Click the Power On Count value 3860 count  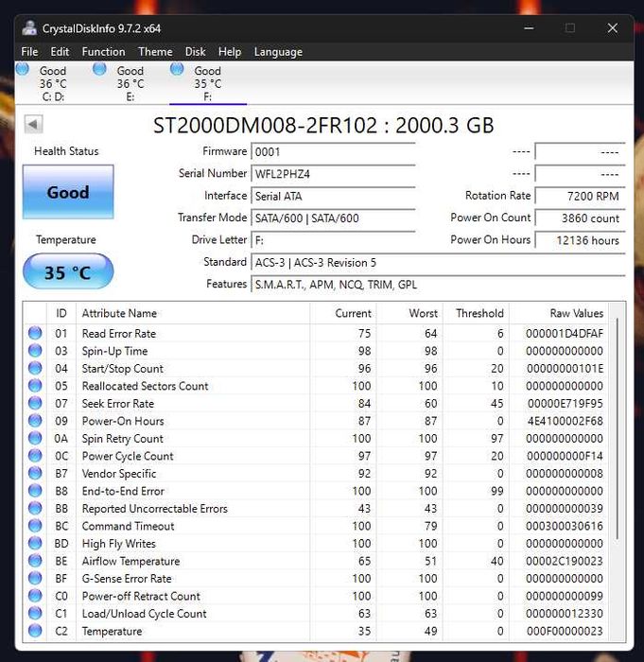click(581, 218)
